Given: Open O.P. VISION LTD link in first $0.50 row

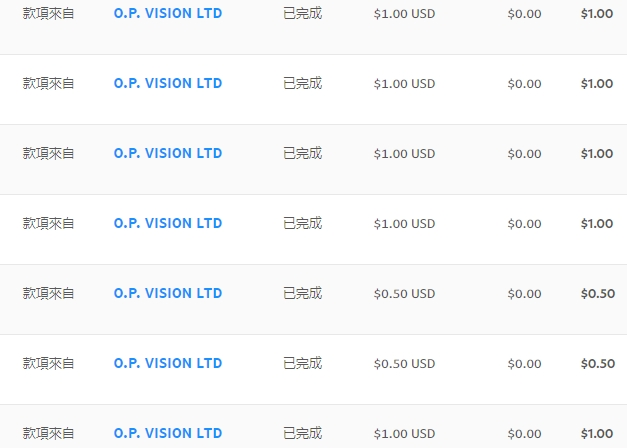Looking at the screenshot, I should pyautogui.click(x=168, y=293).
